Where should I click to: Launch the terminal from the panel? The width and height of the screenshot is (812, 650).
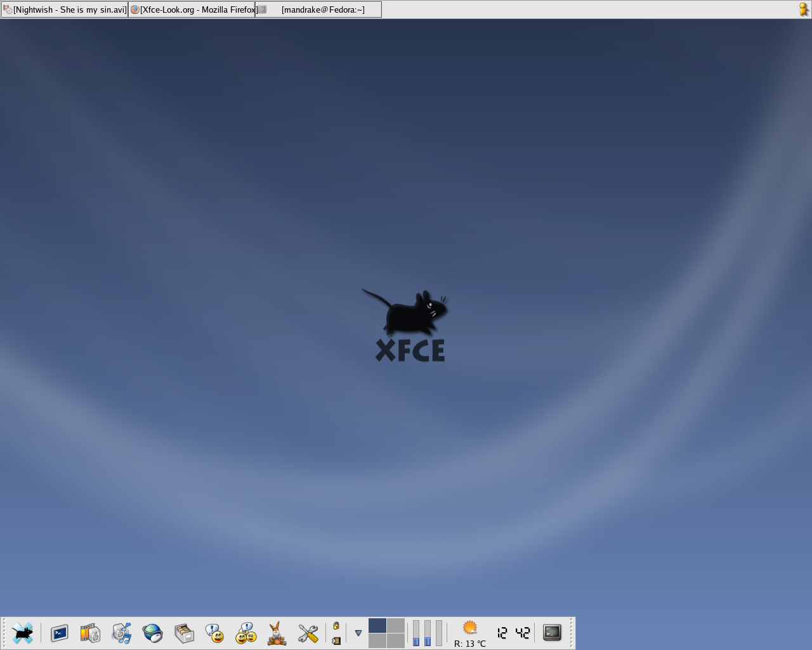(60, 633)
